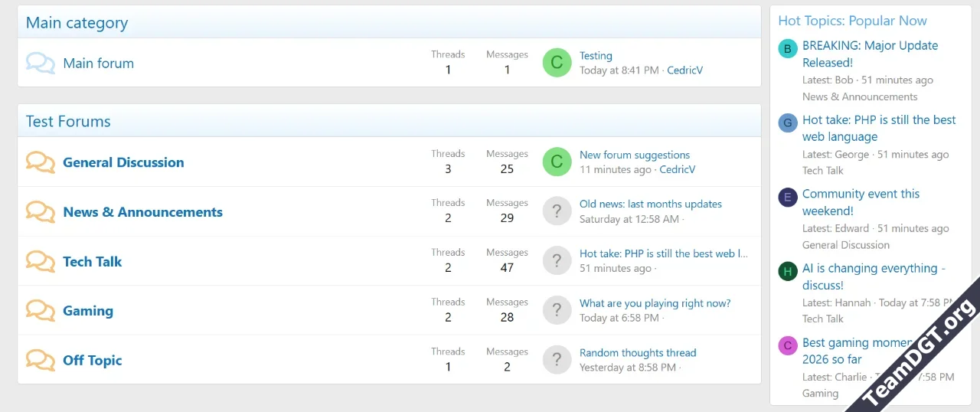The height and width of the screenshot is (412, 980).
Task: Click Hannah's 'H' avatar in Hot Topics
Action: click(x=788, y=271)
